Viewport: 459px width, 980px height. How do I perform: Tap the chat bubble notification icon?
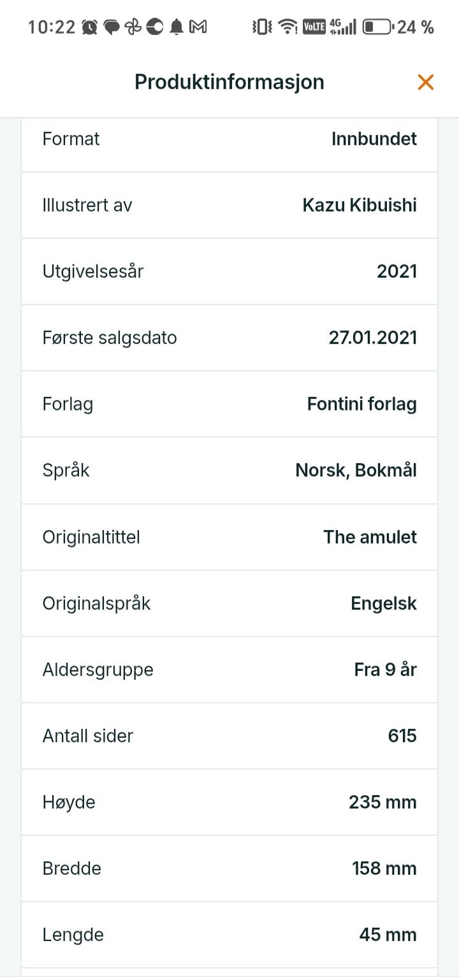[112, 27]
